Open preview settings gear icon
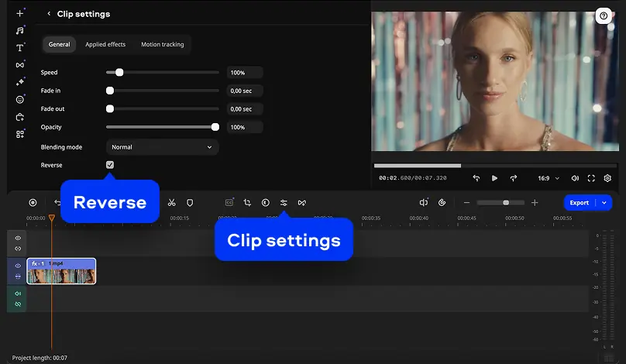The width and height of the screenshot is (626, 364). click(607, 178)
